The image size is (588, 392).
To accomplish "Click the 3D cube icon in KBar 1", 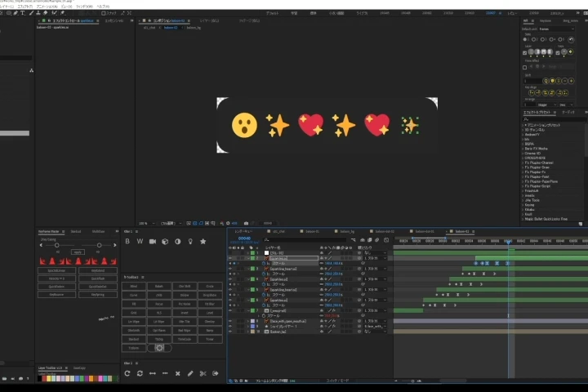I will [x=165, y=242].
